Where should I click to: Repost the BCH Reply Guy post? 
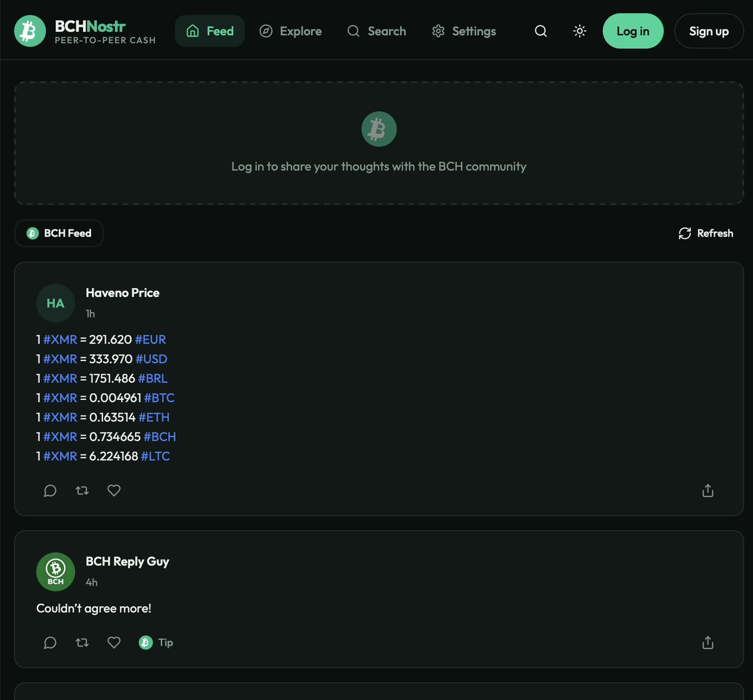point(82,643)
